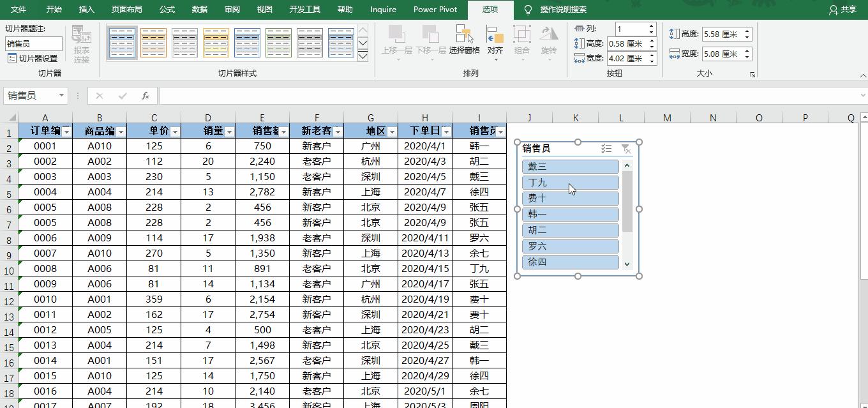Open filter dropdown for 下单日期 column
Viewport: 868px width, 408px height.
(446, 132)
